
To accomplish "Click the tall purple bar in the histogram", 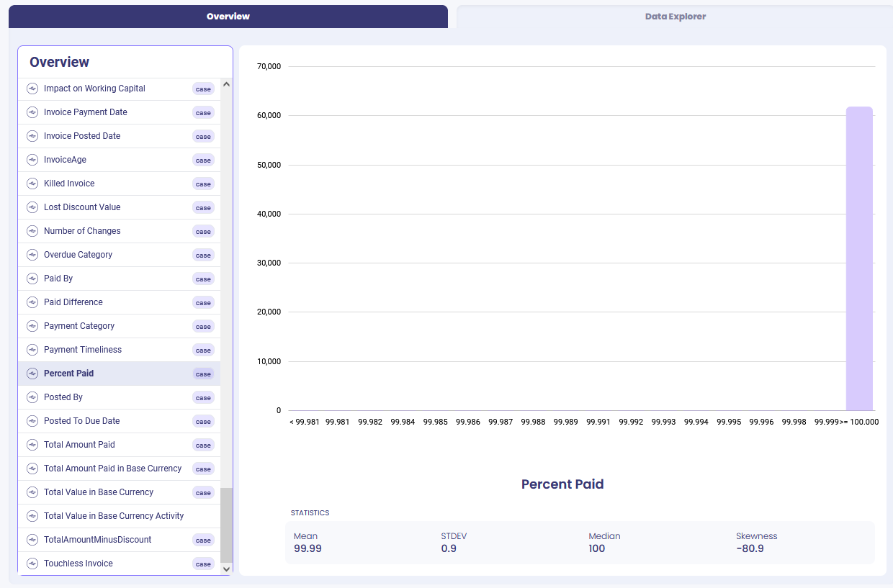I will click(859, 259).
